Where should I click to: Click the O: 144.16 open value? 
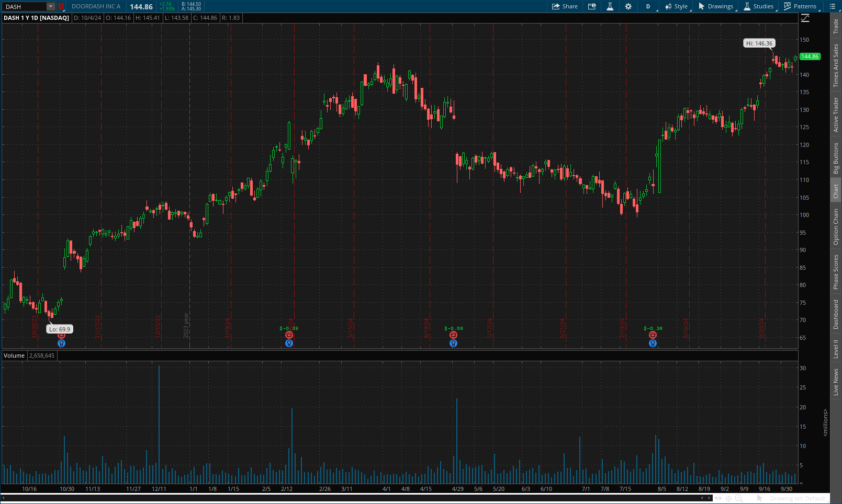[118, 18]
